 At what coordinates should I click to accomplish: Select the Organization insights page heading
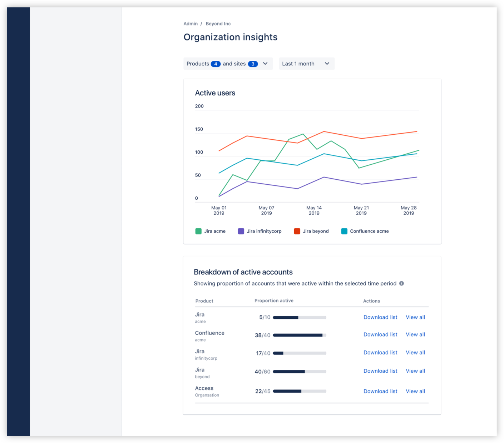231,37
